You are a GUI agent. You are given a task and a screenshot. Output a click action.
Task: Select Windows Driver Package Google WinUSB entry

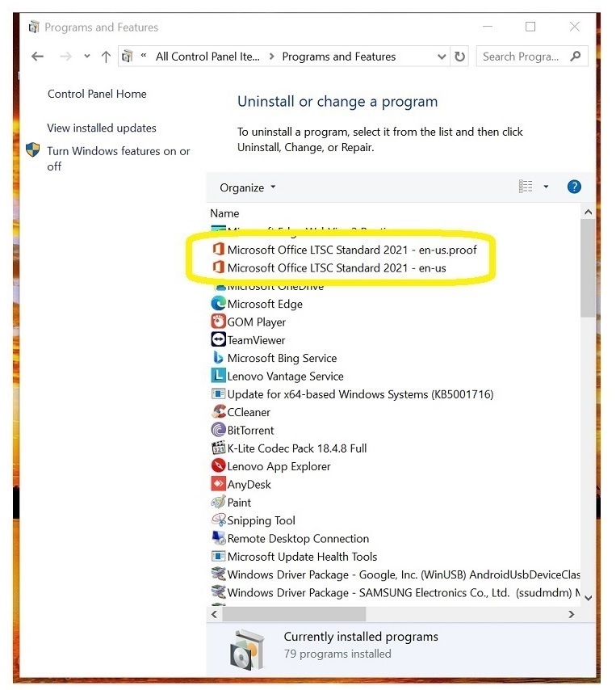pyautogui.click(x=403, y=574)
